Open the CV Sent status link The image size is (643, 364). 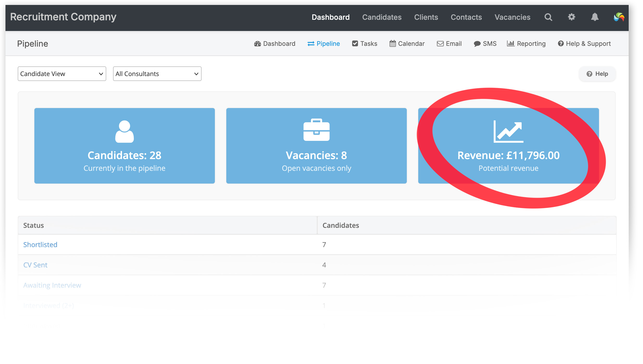click(x=35, y=265)
